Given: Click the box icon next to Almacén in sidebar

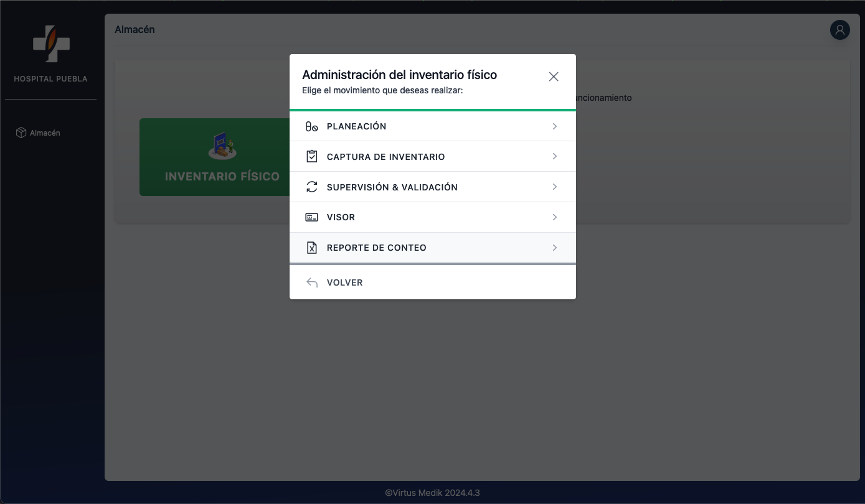Looking at the screenshot, I should tap(21, 133).
